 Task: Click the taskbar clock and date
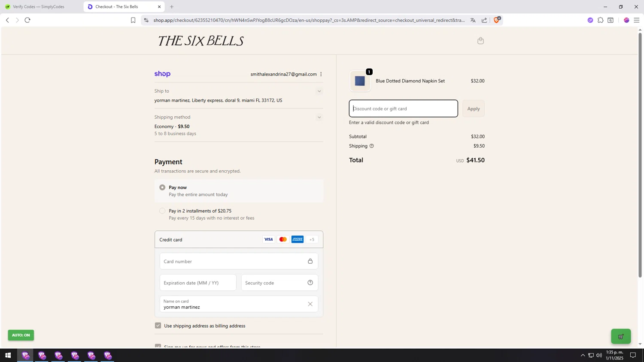point(614,355)
